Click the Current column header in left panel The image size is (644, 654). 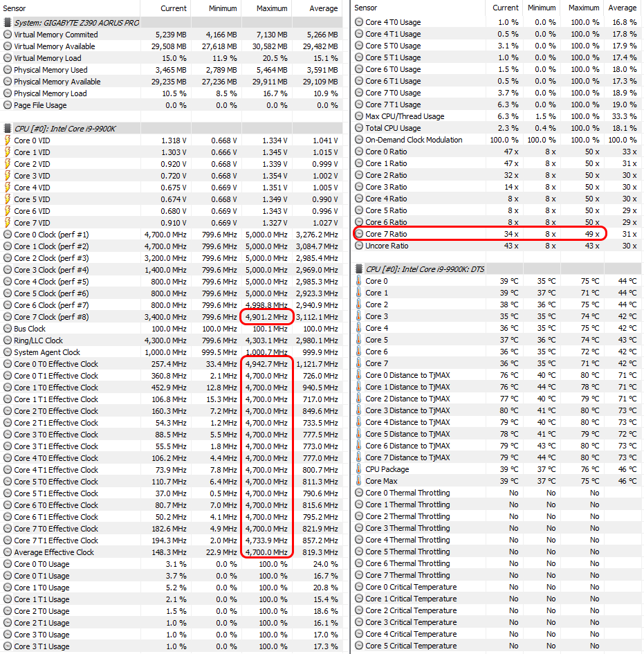click(165, 8)
